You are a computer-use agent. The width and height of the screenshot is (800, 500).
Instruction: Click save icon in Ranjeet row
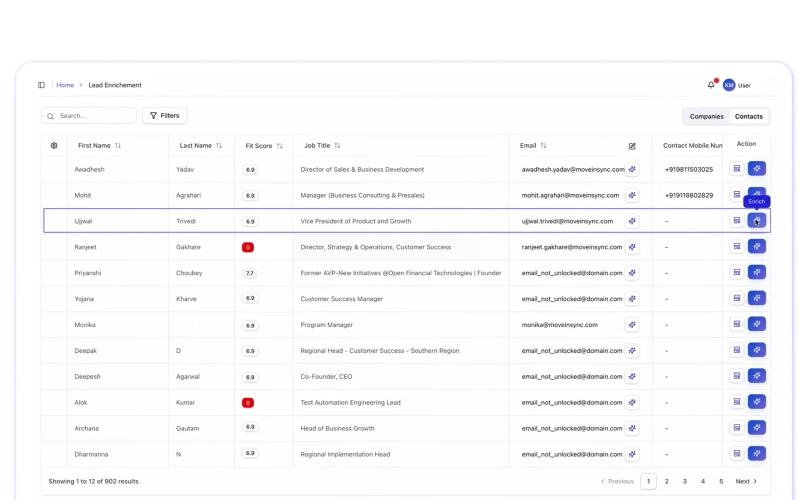point(737,246)
